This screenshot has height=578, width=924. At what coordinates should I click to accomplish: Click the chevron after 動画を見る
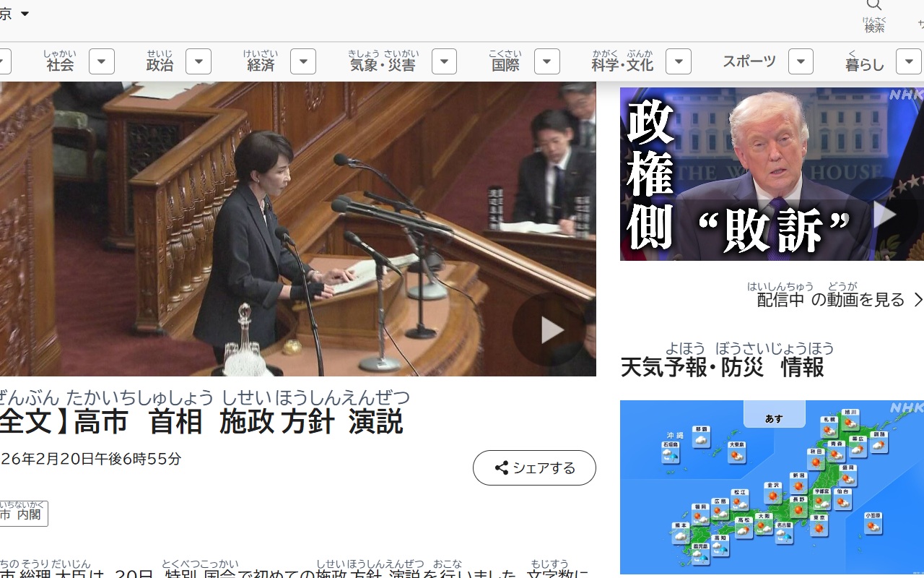[918, 299]
